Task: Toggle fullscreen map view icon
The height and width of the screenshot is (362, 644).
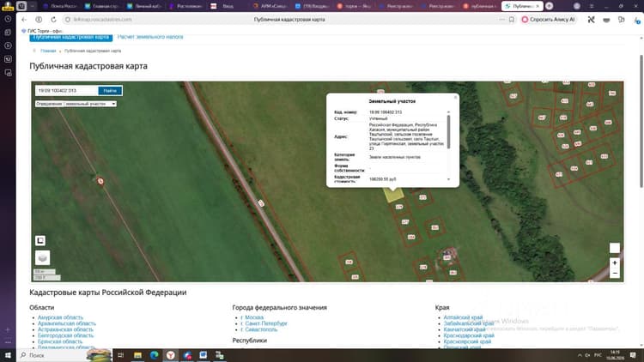Action: pyautogui.click(x=40, y=240)
